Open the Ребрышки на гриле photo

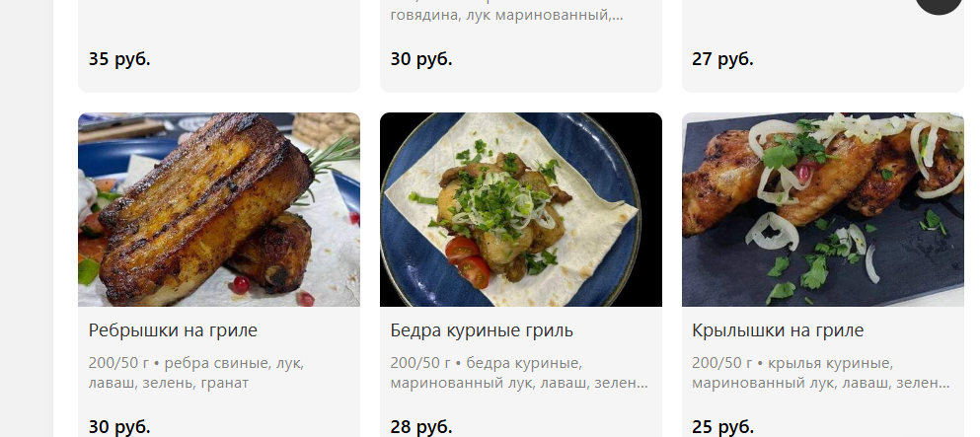pyautogui.click(x=219, y=209)
